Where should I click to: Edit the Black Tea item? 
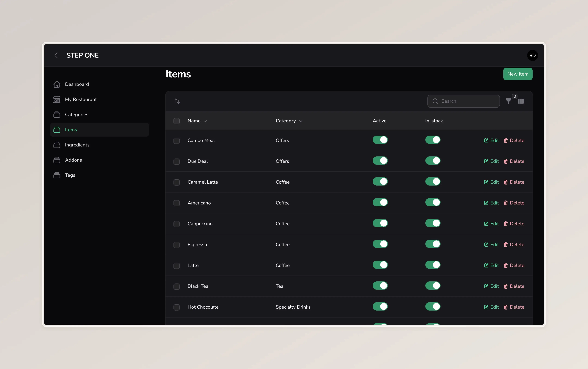(x=491, y=286)
